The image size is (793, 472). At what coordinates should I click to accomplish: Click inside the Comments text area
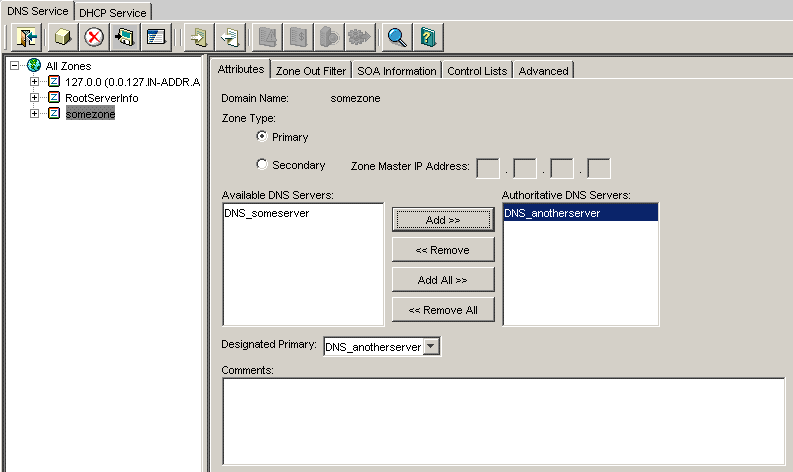click(x=504, y=421)
